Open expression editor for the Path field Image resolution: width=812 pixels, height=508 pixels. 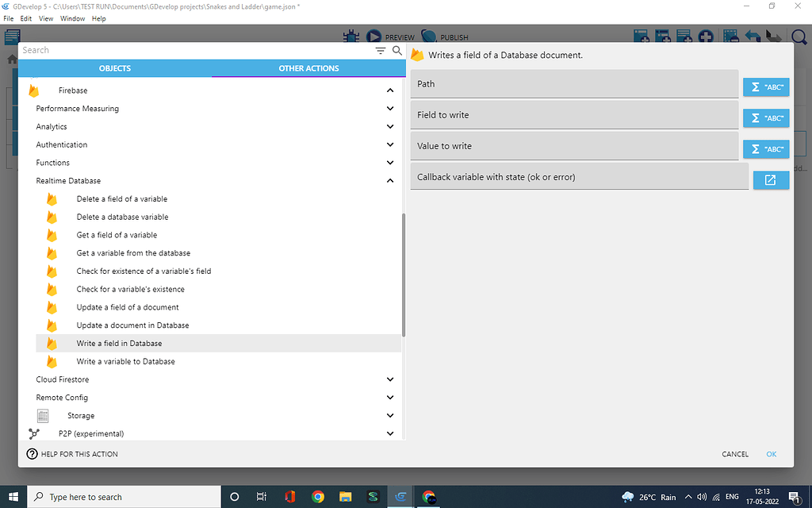click(766, 87)
